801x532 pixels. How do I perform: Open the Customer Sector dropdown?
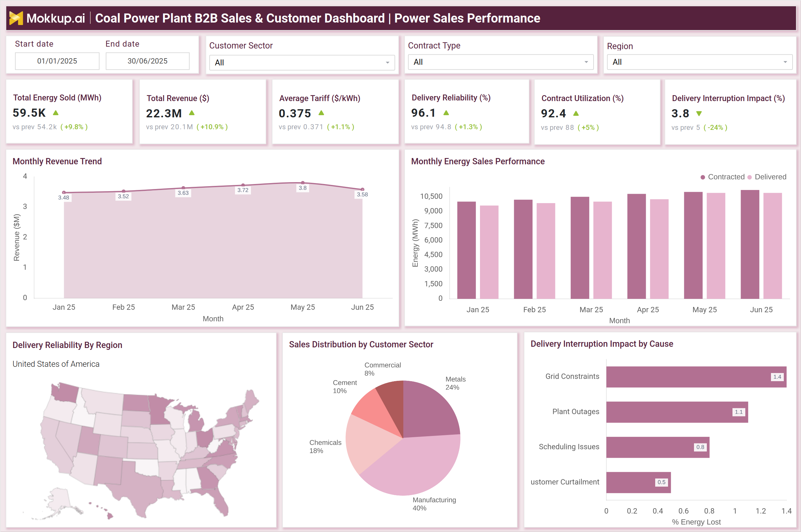pos(302,63)
